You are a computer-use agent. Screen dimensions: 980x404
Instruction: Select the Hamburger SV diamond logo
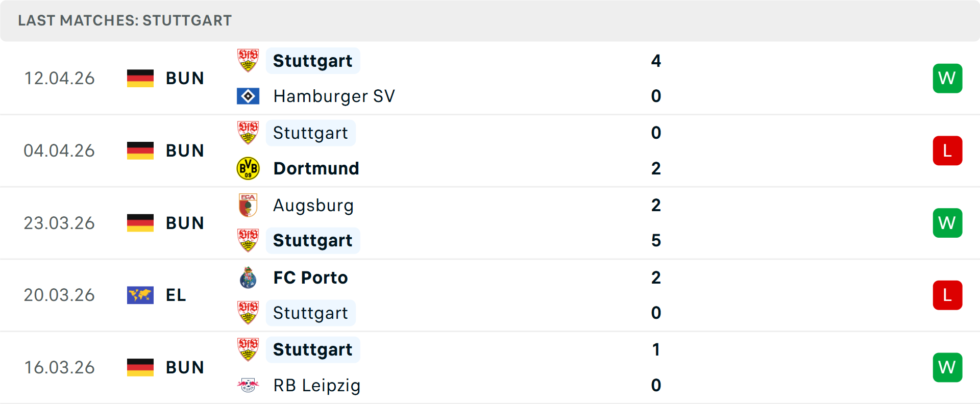248,95
